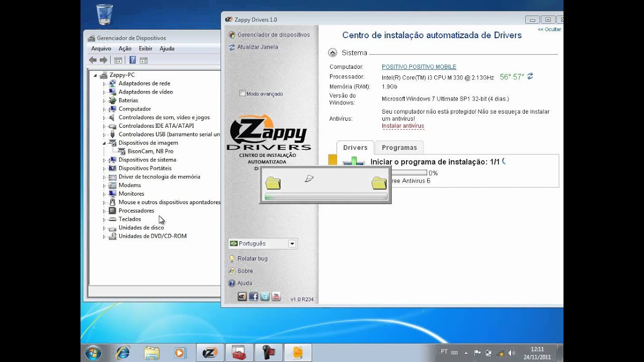This screenshot has width=644, height=362.
Task: Click the volume speaker tray icon
Action: (x=512, y=353)
